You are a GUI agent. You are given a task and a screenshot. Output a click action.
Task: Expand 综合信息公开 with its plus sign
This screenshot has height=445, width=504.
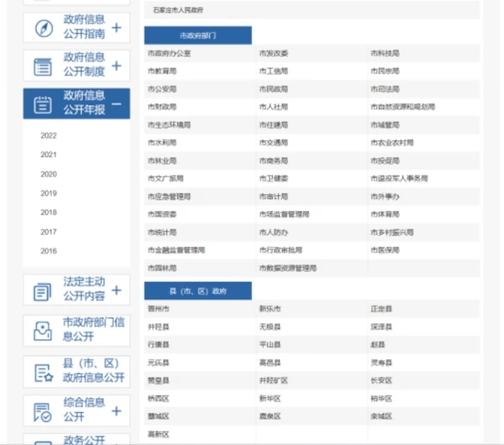116,411
